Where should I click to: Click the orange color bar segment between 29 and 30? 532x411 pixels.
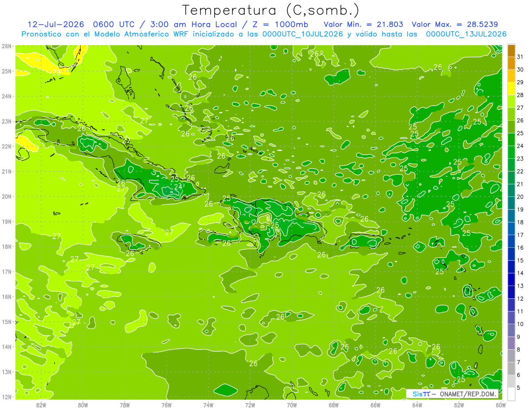[x=511, y=76]
